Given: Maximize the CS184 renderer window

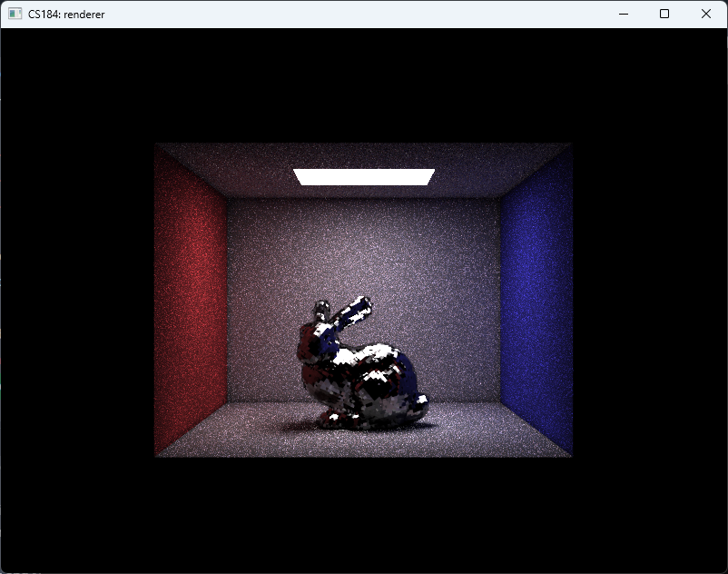Looking at the screenshot, I should tap(664, 14).
